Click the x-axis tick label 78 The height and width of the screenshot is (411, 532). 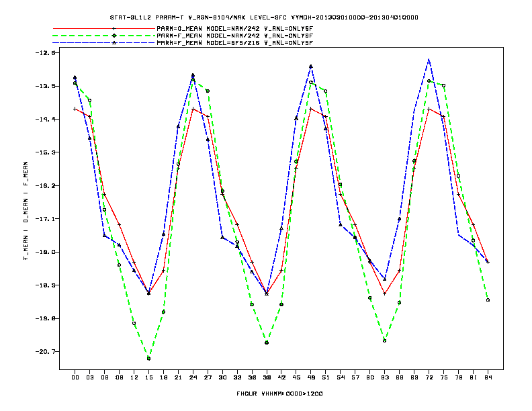(x=459, y=377)
